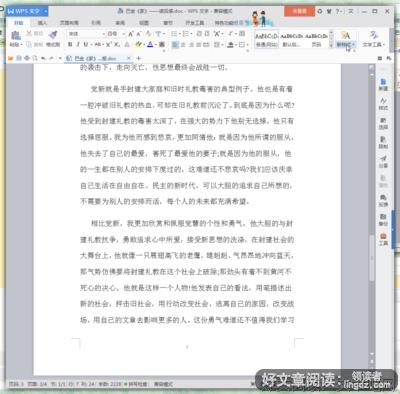Open the WPS application menu dropdown arrow

pyautogui.click(x=45, y=11)
